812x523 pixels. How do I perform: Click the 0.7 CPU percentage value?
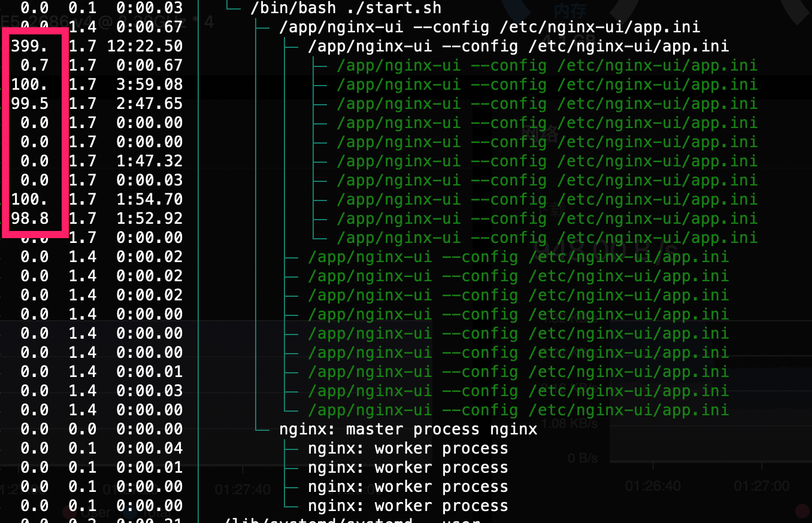34,65
